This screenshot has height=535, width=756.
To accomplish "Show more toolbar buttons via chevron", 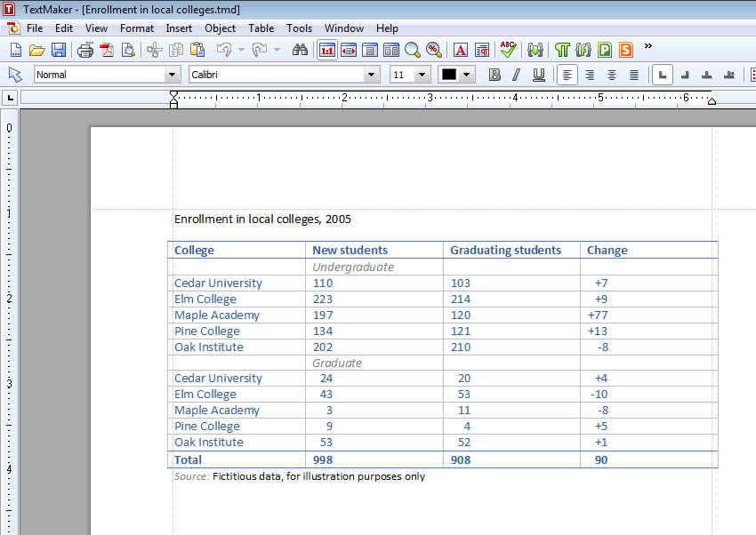I will pyautogui.click(x=647, y=46).
